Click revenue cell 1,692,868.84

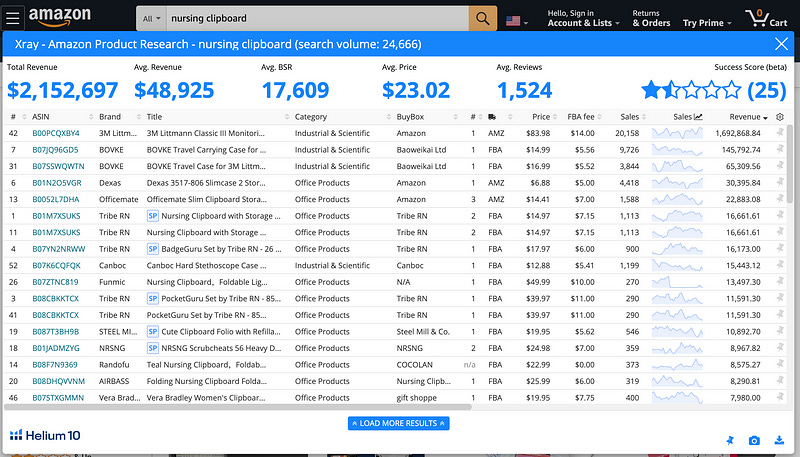tap(738, 133)
